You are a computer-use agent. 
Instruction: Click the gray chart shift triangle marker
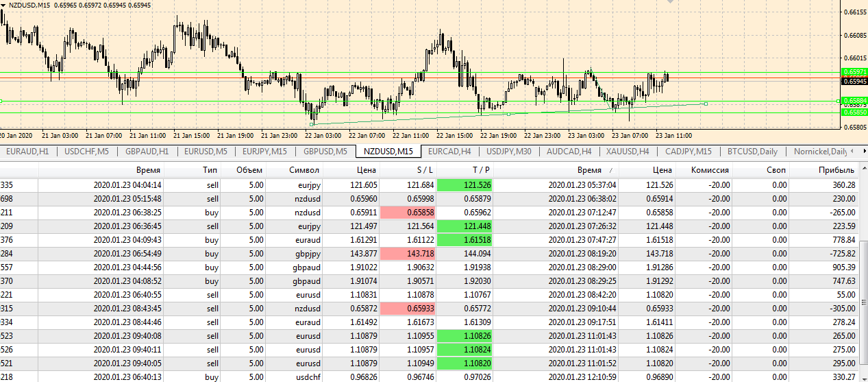click(x=671, y=2)
